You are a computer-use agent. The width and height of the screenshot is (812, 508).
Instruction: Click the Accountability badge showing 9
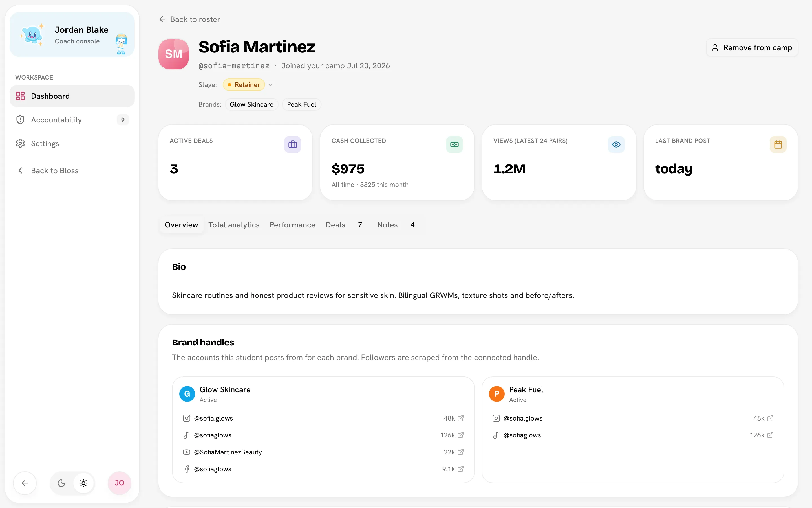(x=123, y=120)
